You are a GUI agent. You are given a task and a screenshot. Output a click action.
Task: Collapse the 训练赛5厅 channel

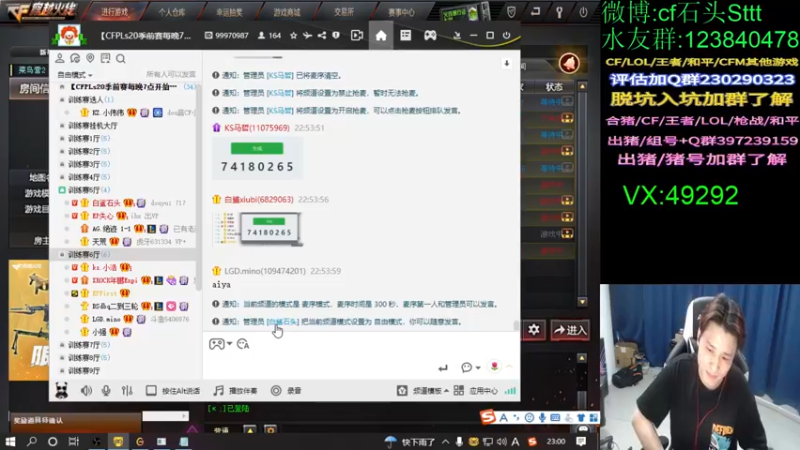click(62, 190)
